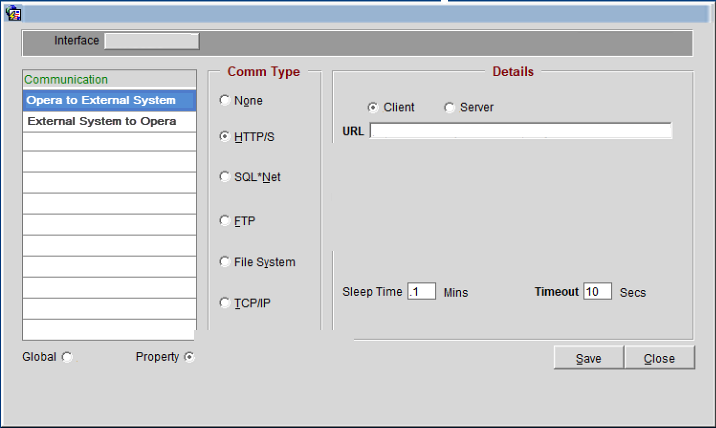Click the Communication list header

[x=110, y=79]
